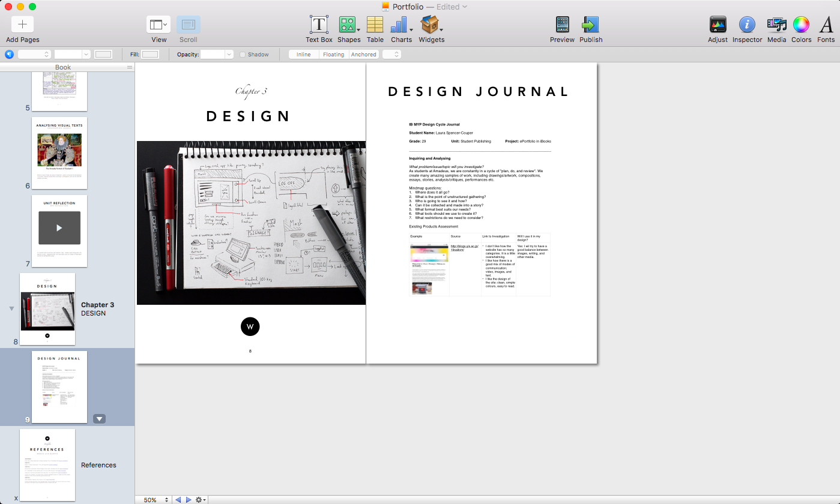
Task: Click the Portfolio document title
Action: (408, 7)
